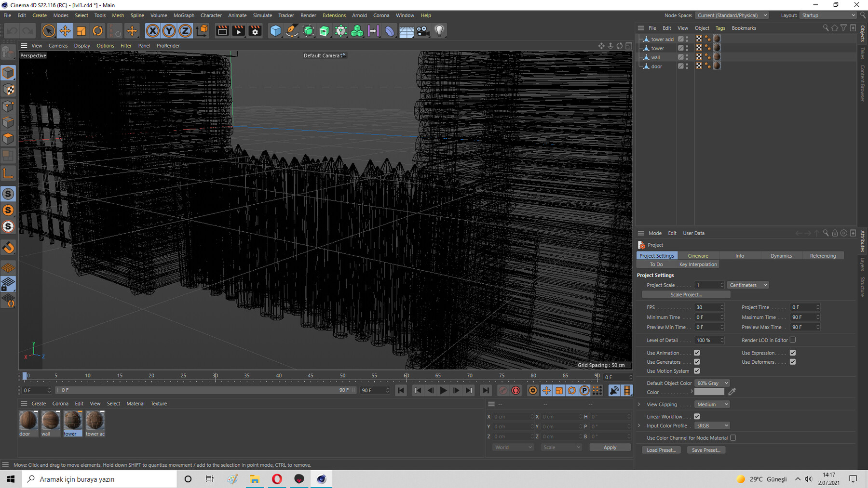Open the Centimeters unit dropdown

click(747, 285)
